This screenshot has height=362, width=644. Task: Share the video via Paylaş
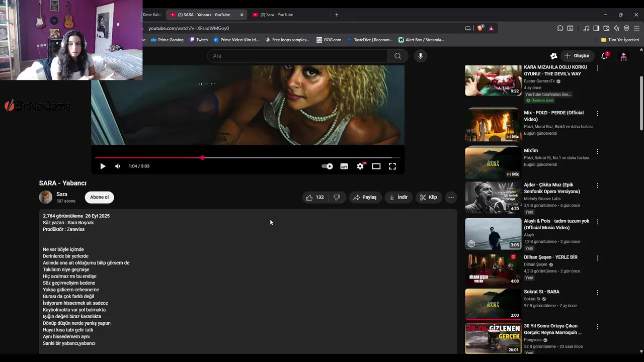point(365,198)
